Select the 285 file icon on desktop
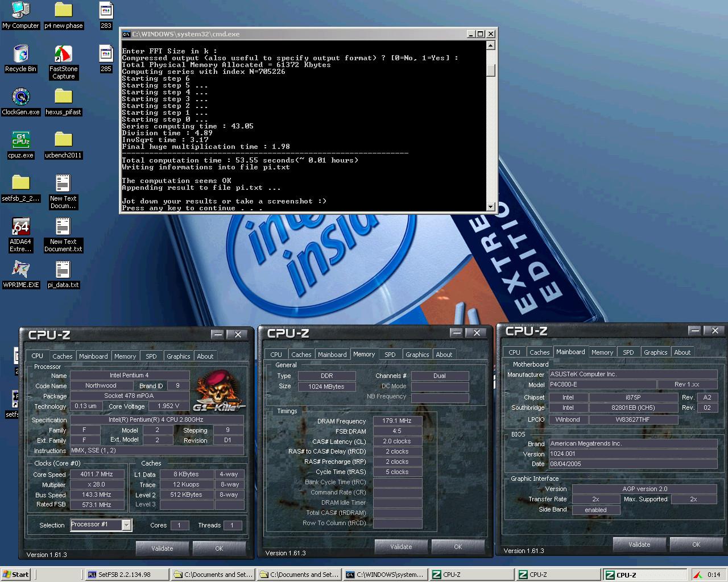728x582 pixels. click(106, 59)
